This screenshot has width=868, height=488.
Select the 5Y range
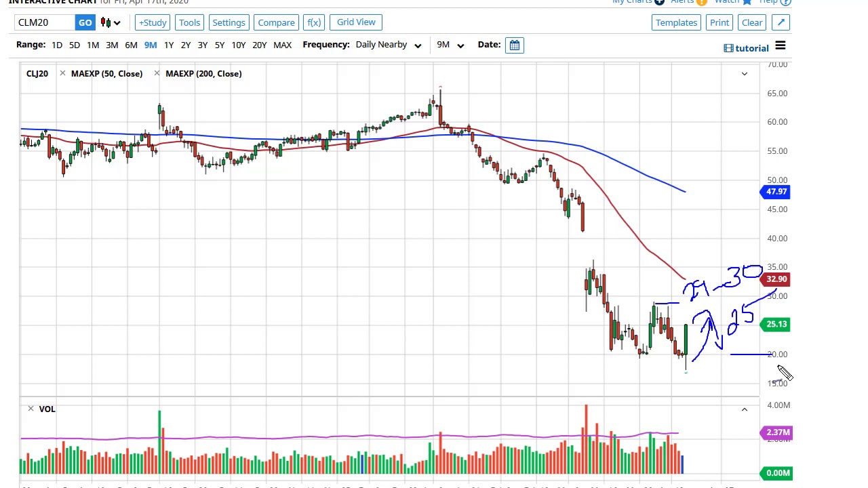click(x=220, y=45)
